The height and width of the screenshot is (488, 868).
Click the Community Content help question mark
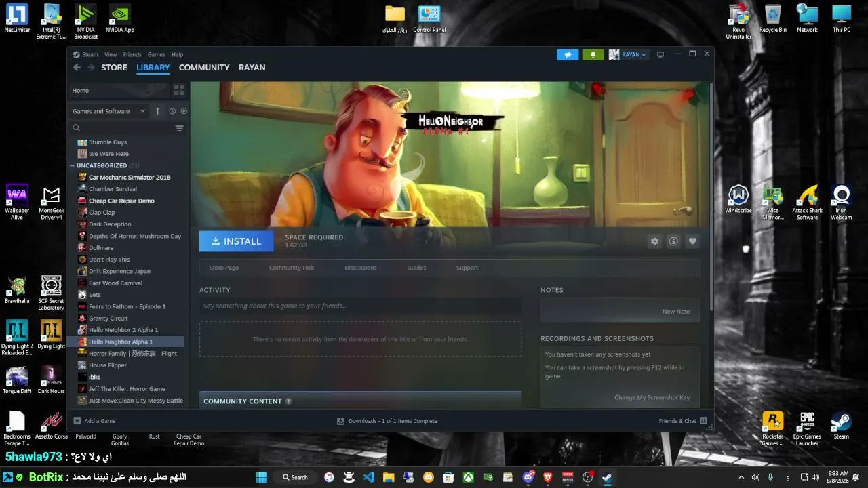pos(288,401)
